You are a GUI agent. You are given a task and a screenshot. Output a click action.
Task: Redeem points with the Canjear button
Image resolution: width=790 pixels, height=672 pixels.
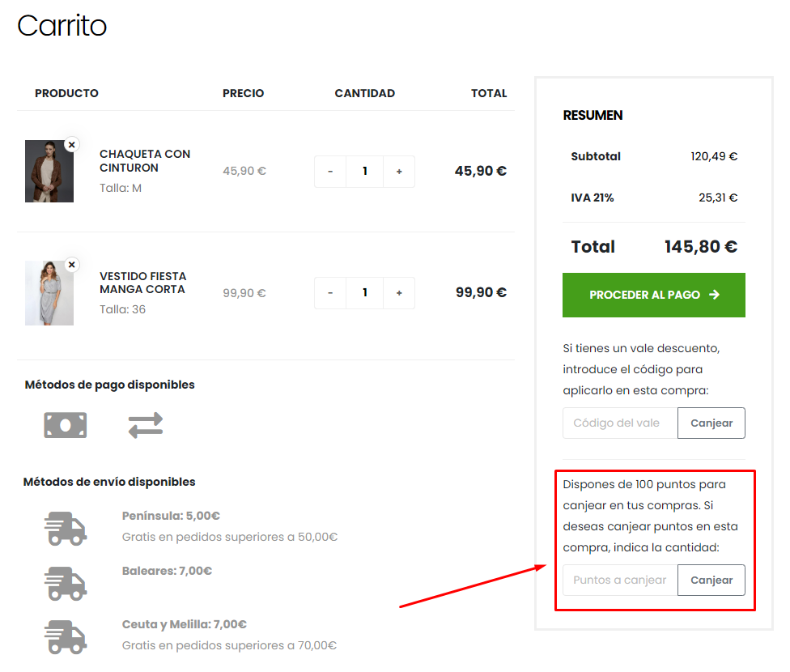(711, 580)
